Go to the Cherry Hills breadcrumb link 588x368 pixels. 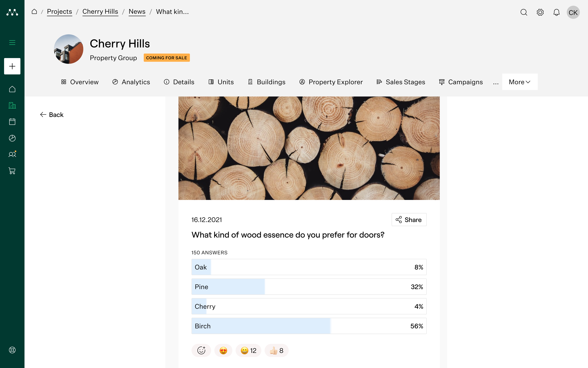(x=100, y=11)
